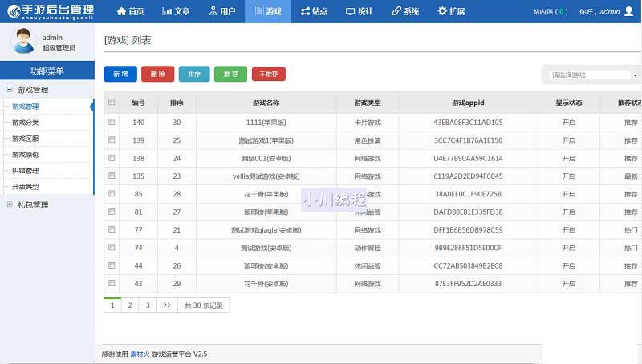Click game name yellia测试游戏(安卓版)
This screenshot has height=364, width=642.
click(x=266, y=176)
